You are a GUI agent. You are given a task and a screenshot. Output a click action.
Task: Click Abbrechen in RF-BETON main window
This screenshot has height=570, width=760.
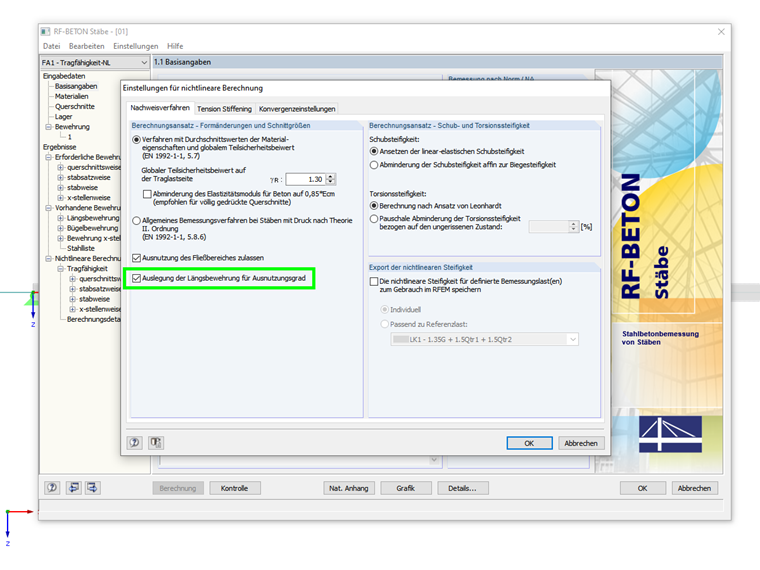tap(695, 488)
